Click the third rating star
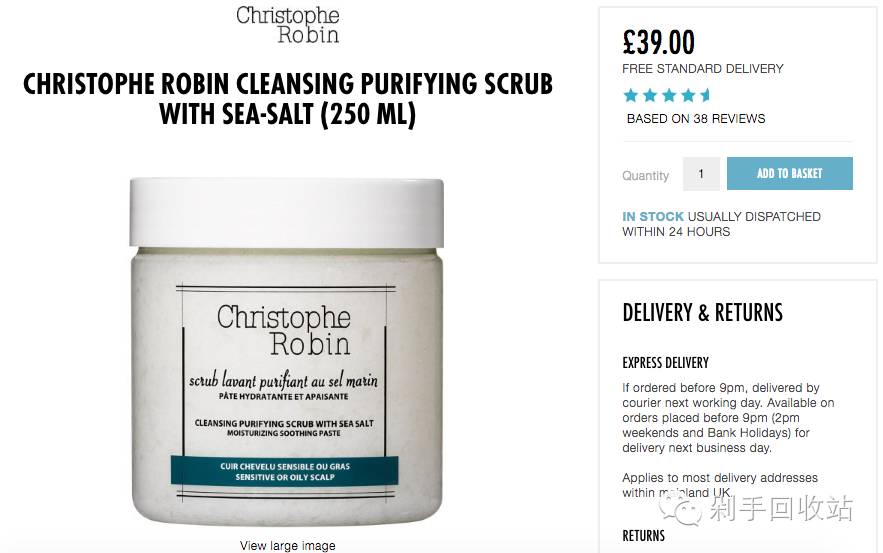 click(x=669, y=95)
